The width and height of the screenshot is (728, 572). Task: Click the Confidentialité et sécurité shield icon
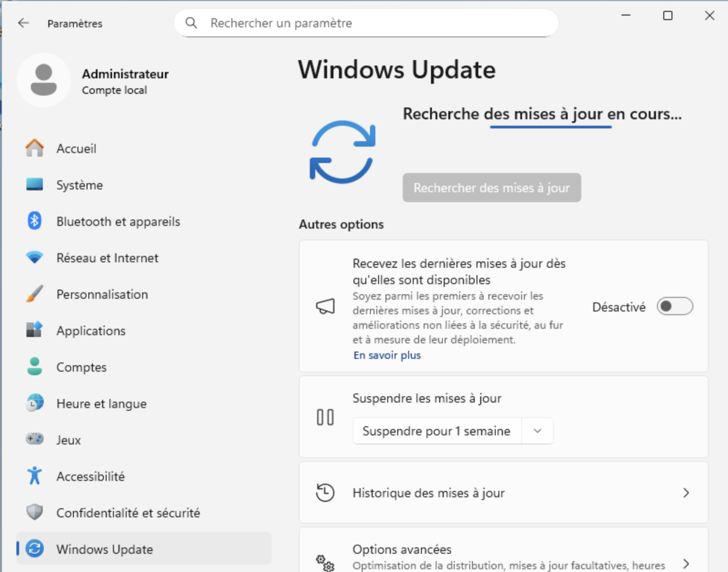pos(35,512)
